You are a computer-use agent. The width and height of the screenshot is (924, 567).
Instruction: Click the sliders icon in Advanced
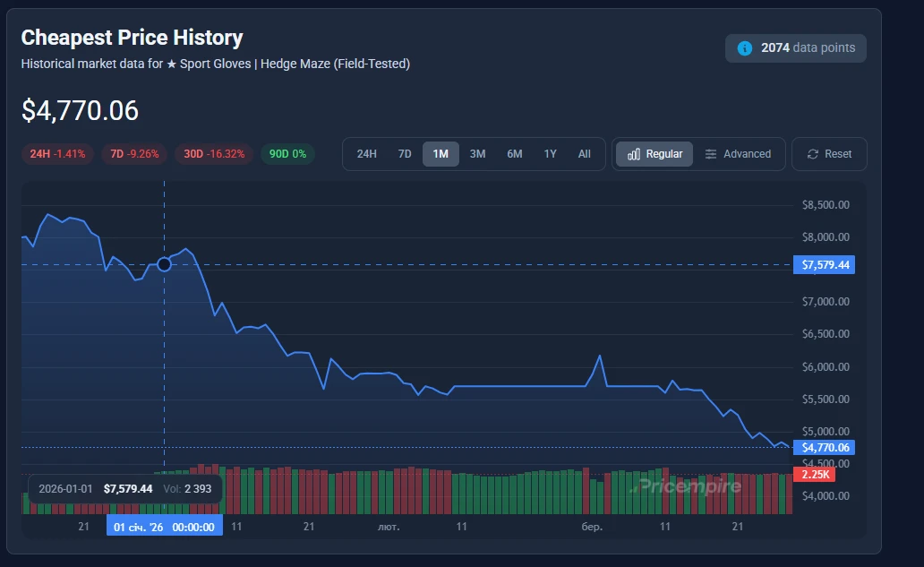711,154
